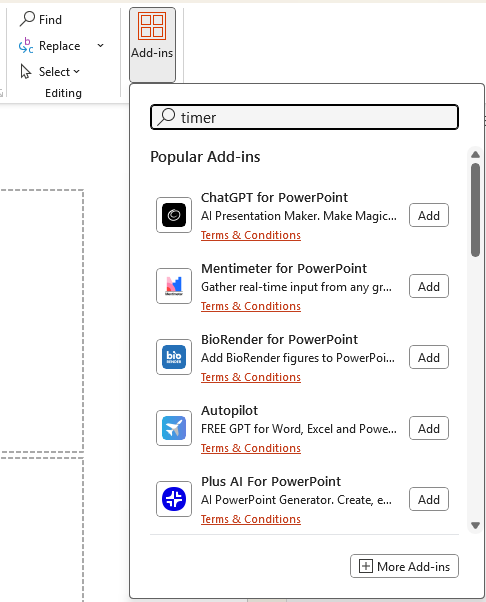Click the 'FREE GPT for Word' description

pyautogui.click(x=299, y=429)
